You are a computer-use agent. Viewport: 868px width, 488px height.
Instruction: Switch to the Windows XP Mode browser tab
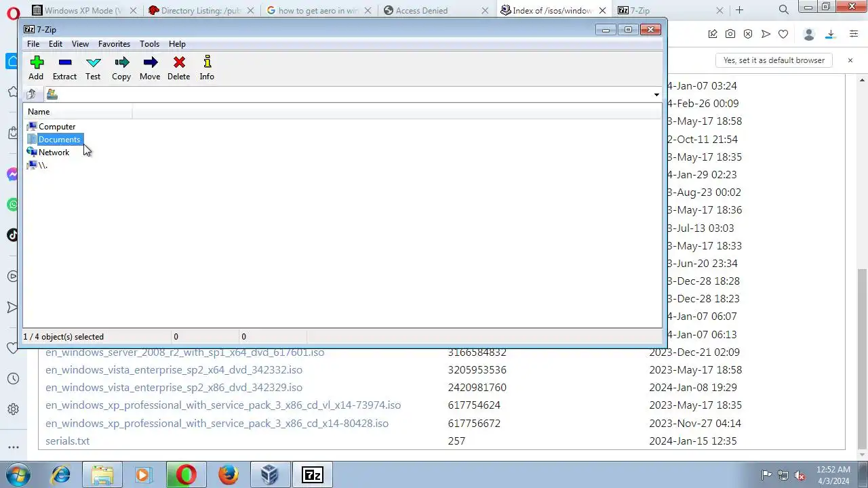(x=84, y=10)
